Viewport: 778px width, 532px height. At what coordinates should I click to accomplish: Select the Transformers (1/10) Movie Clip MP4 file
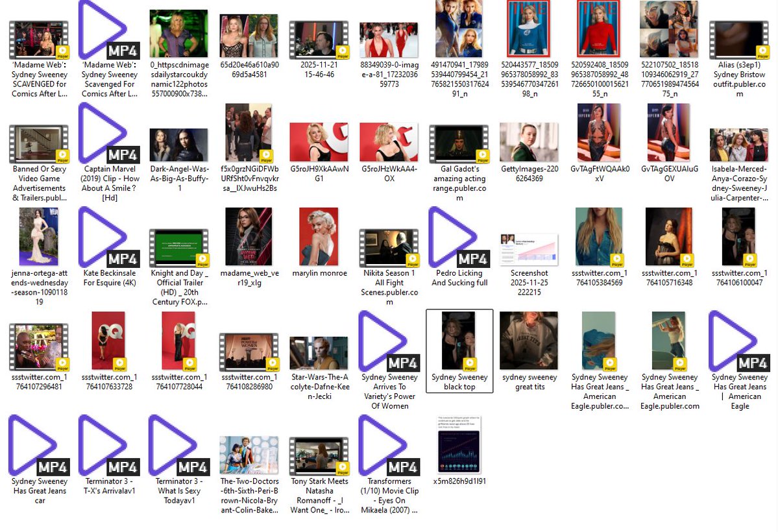tap(389, 446)
